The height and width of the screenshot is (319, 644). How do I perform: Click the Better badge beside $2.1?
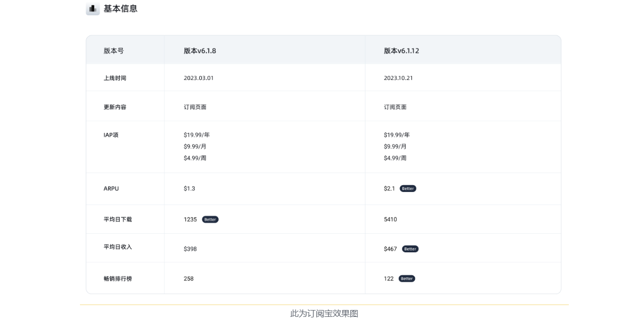(408, 189)
